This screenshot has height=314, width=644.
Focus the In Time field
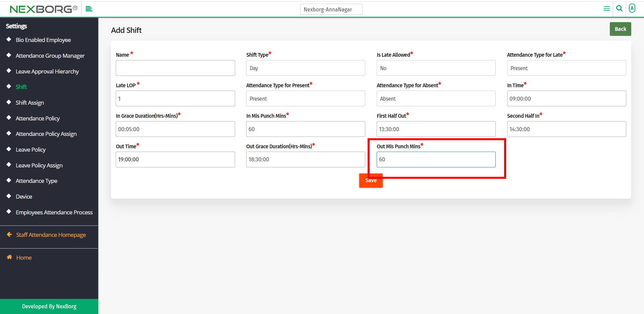566,99
